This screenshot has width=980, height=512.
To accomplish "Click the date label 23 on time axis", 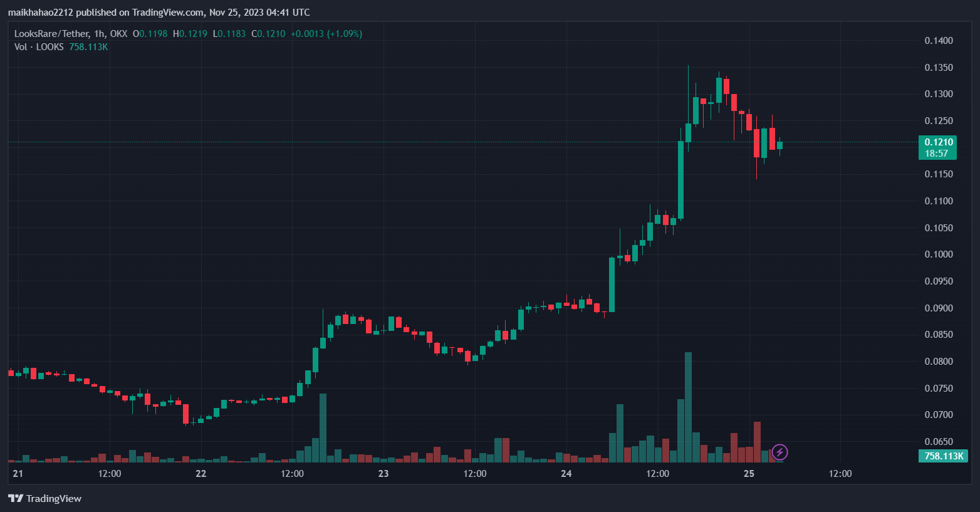I will point(383,473).
